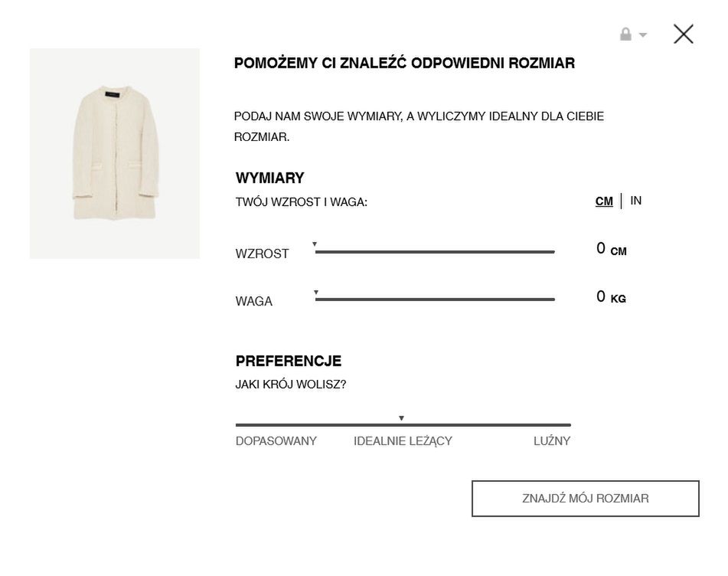The image size is (728, 576).
Task: Click the WZROST height slider track
Action: (x=435, y=252)
